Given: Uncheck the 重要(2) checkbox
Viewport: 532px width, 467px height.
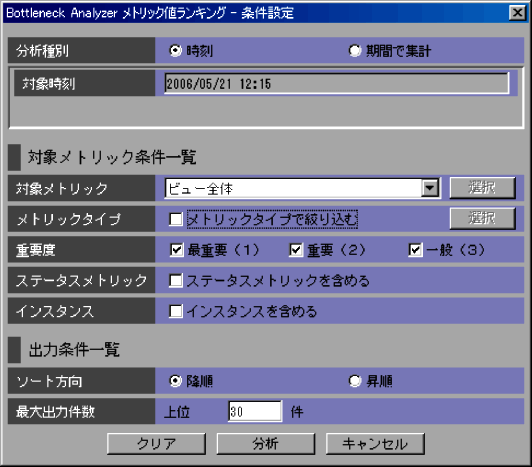Looking at the screenshot, I should 296,250.
